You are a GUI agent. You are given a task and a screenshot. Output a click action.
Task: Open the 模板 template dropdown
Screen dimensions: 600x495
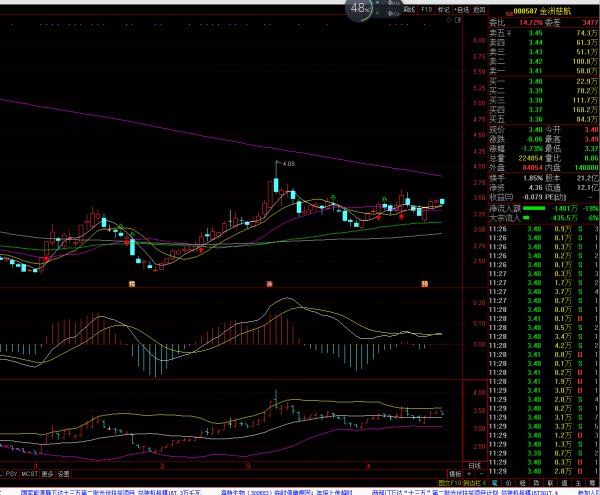[x=456, y=472]
